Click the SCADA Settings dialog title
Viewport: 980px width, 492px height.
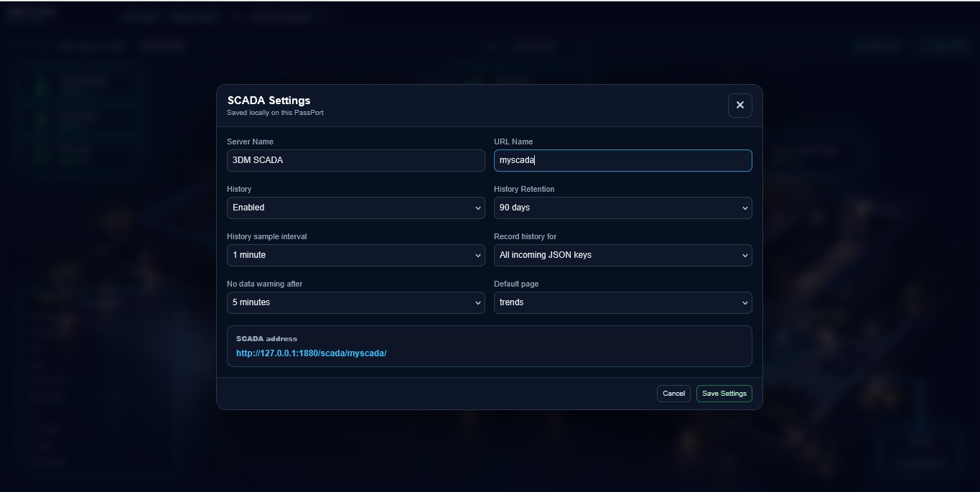coord(269,101)
